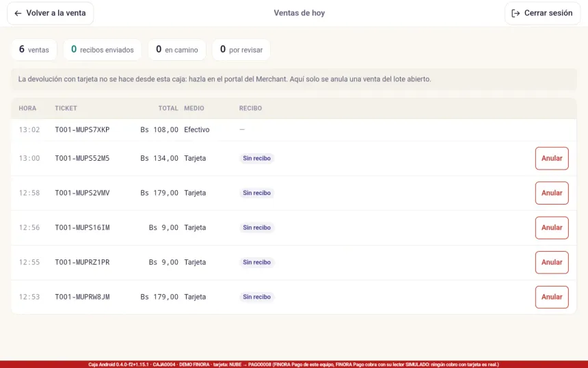Anular the sale T001-MUPS52M5
This screenshot has height=368, width=588.
click(x=552, y=158)
